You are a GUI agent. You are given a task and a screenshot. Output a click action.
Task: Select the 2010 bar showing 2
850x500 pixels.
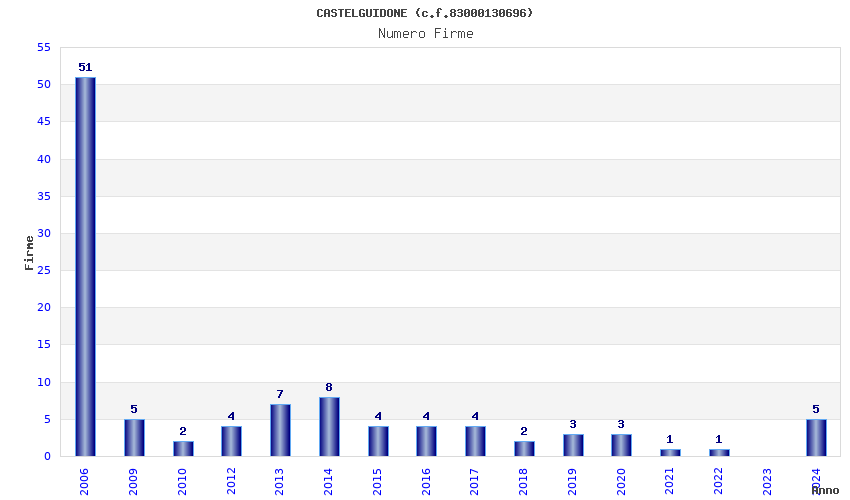click(x=183, y=448)
